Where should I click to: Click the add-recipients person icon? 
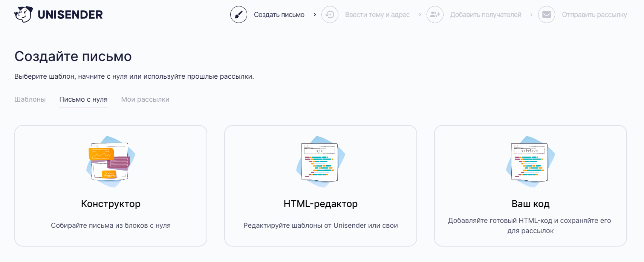435,15
